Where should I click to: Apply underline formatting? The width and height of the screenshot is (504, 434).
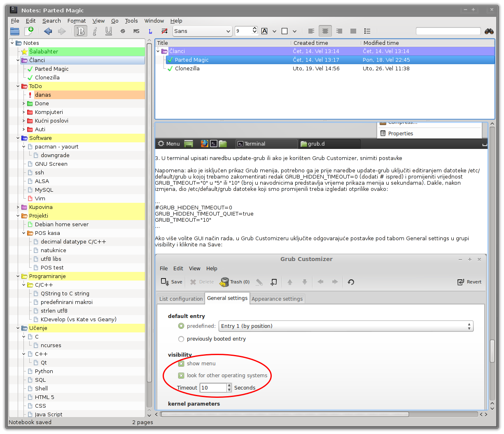(109, 31)
